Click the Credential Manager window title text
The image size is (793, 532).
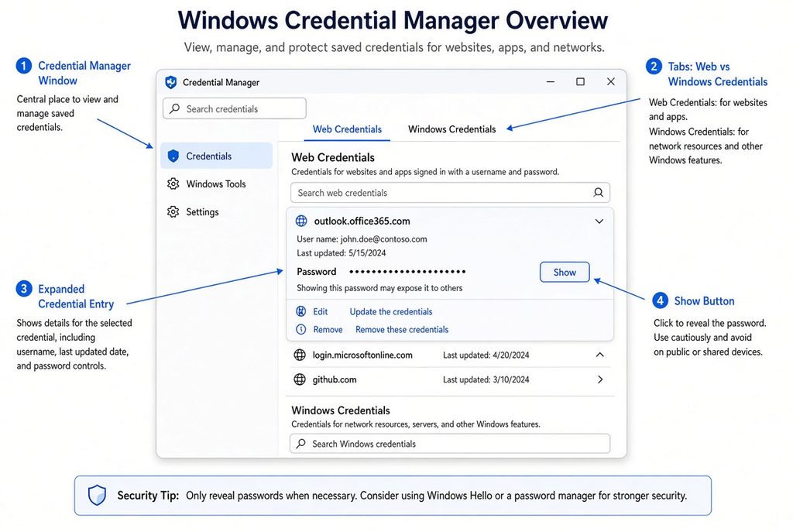[221, 82]
